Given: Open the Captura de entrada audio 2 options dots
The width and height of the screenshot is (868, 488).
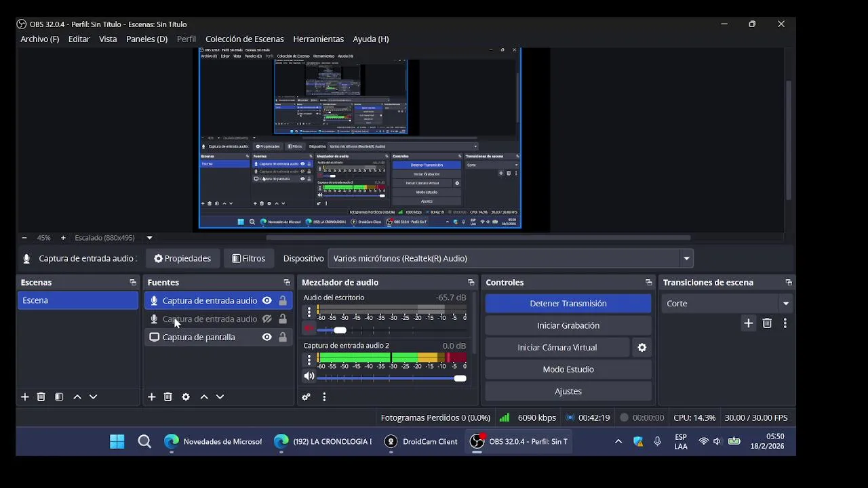Looking at the screenshot, I should click(x=309, y=361).
